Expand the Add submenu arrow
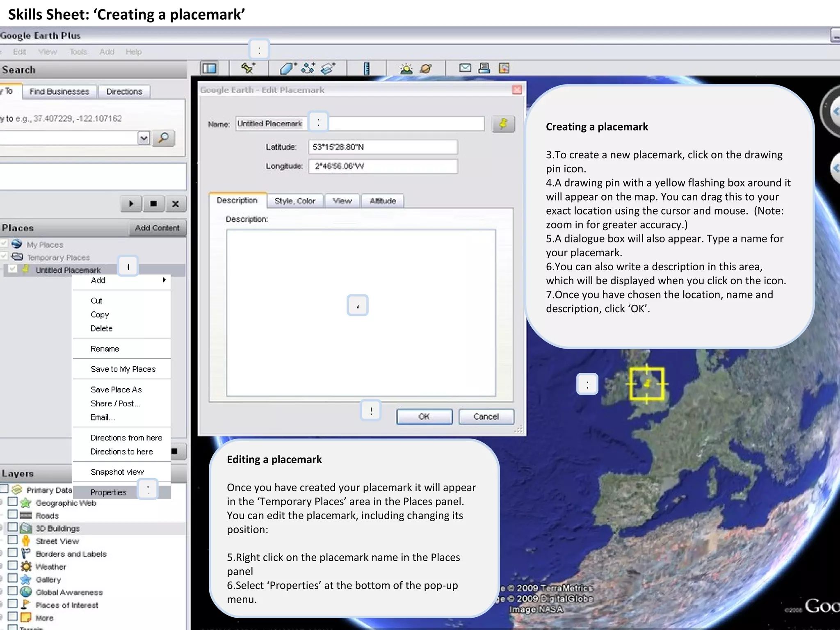Image resolution: width=840 pixels, height=630 pixels. 164,280
